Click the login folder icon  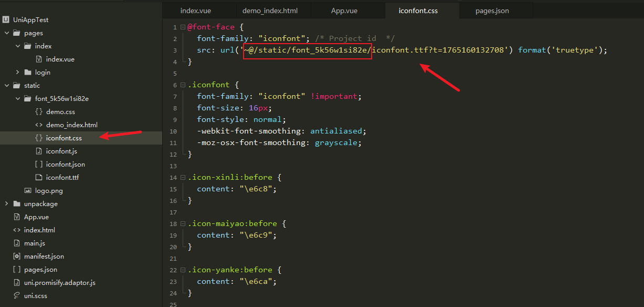coord(28,72)
